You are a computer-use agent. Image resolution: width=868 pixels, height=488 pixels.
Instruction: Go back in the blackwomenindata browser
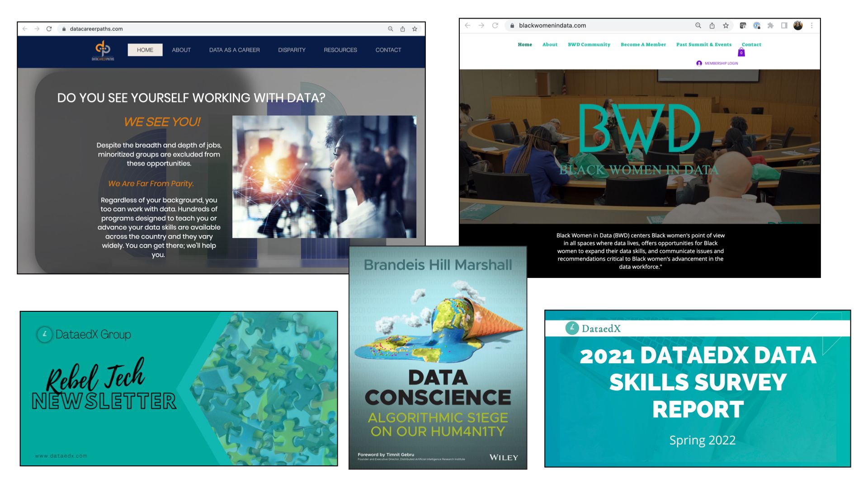click(467, 26)
